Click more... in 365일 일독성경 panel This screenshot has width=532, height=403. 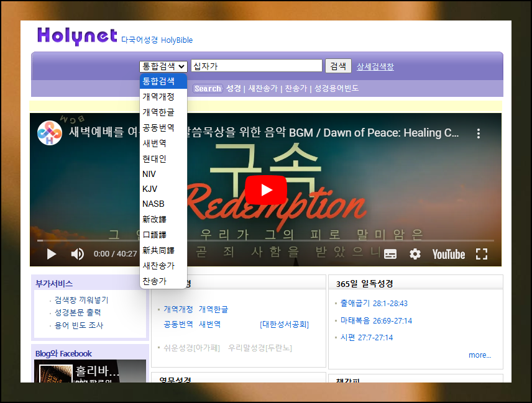[x=480, y=355]
